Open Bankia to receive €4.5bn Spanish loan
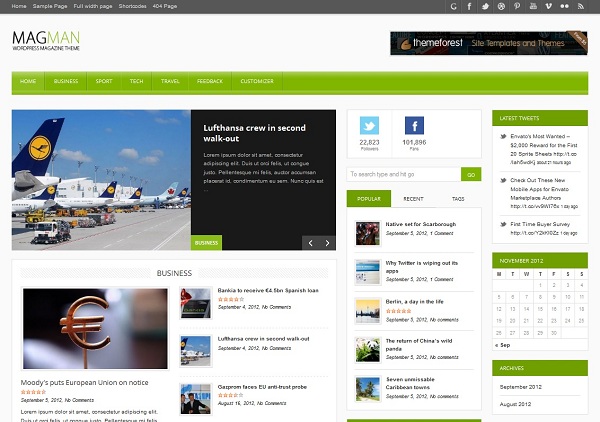 tap(268, 290)
